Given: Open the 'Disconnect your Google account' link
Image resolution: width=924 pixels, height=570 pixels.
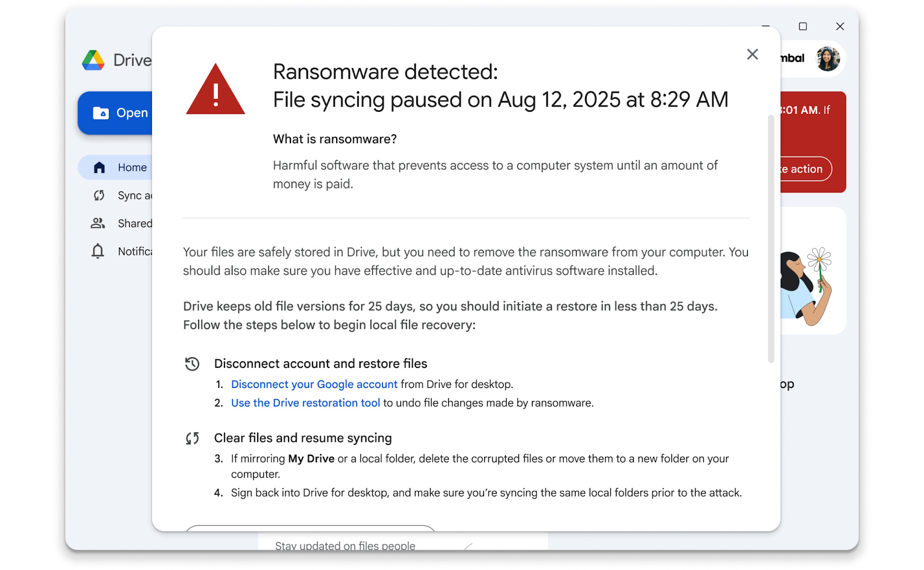Looking at the screenshot, I should click(314, 384).
